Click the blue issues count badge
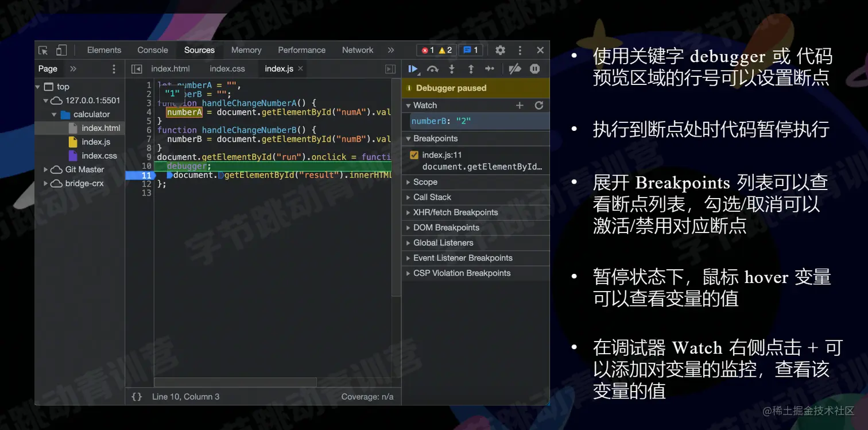The image size is (868, 430). coord(471,51)
